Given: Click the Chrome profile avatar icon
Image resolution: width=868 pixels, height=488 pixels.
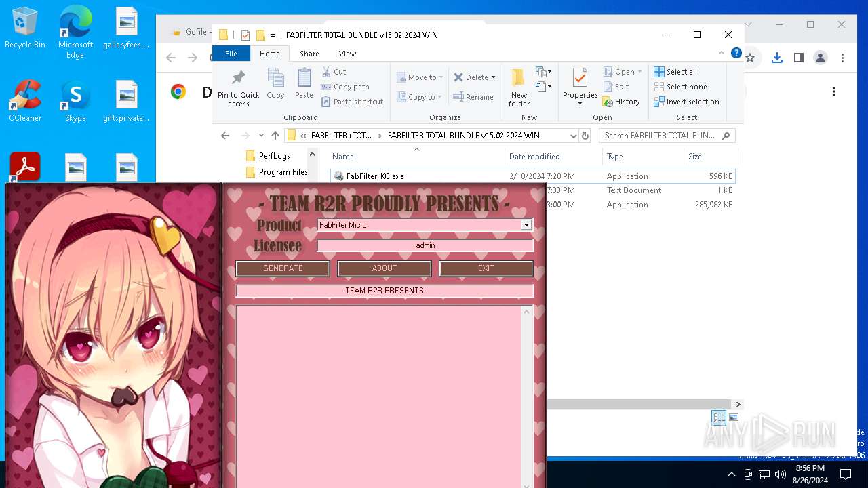Looking at the screenshot, I should pyautogui.click(x=821, y=58).
